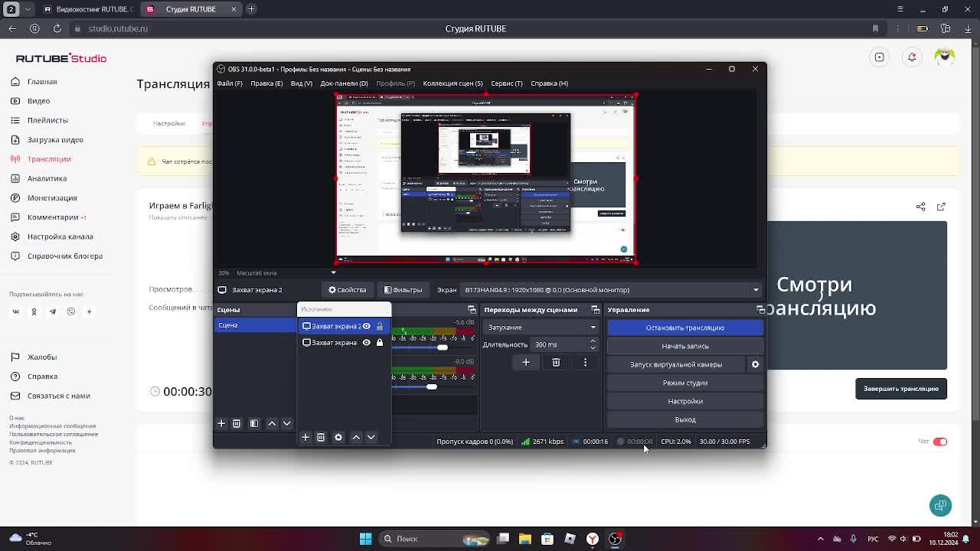Viewport: 980px width, 551px height.
Task: Open the Сервис (T) menu
Action: 507,83
